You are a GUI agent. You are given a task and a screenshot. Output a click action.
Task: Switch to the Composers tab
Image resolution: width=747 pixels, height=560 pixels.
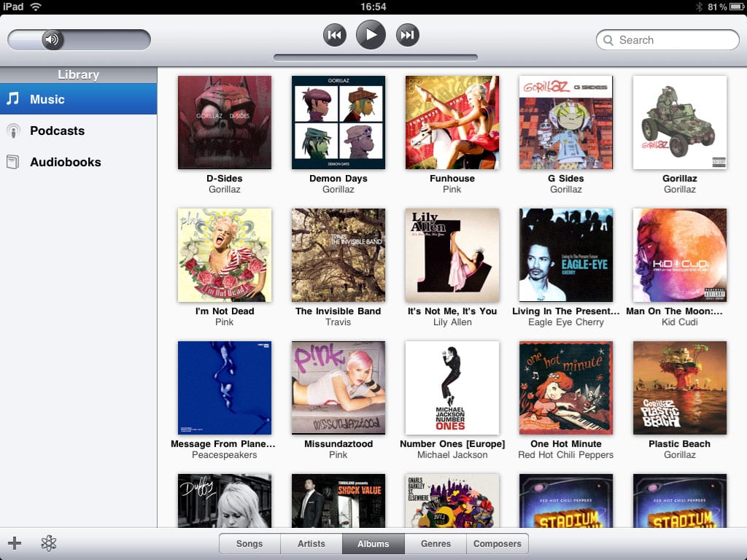498,544
